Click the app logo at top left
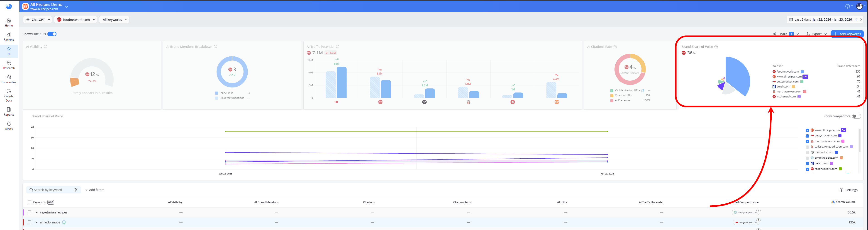 pyautogui.click(x=9, y=6)
